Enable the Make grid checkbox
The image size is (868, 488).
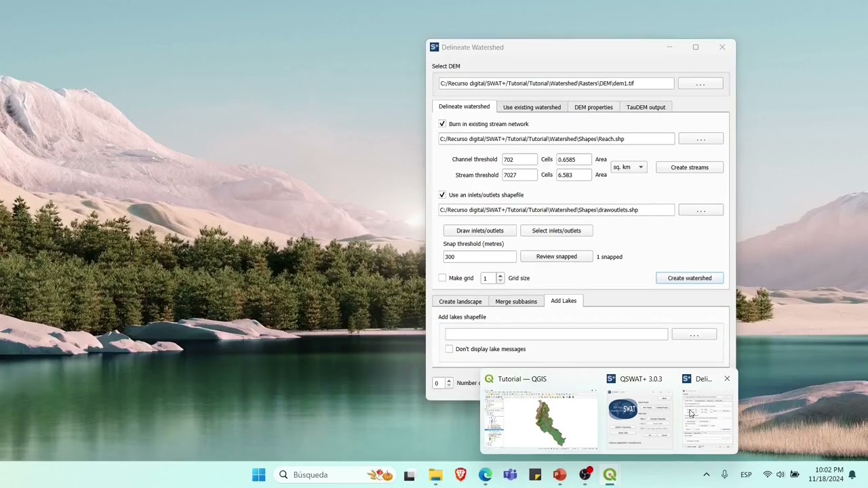[x=442, y=278]
